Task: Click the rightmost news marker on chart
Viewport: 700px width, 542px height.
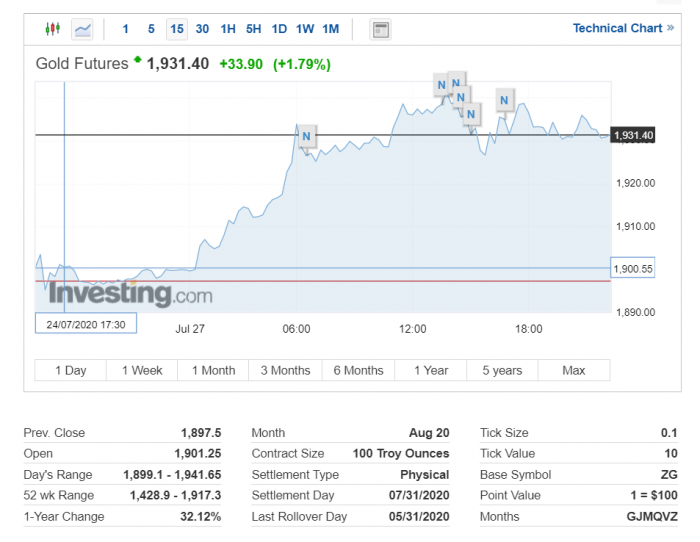Action: [x=504, y=100]
